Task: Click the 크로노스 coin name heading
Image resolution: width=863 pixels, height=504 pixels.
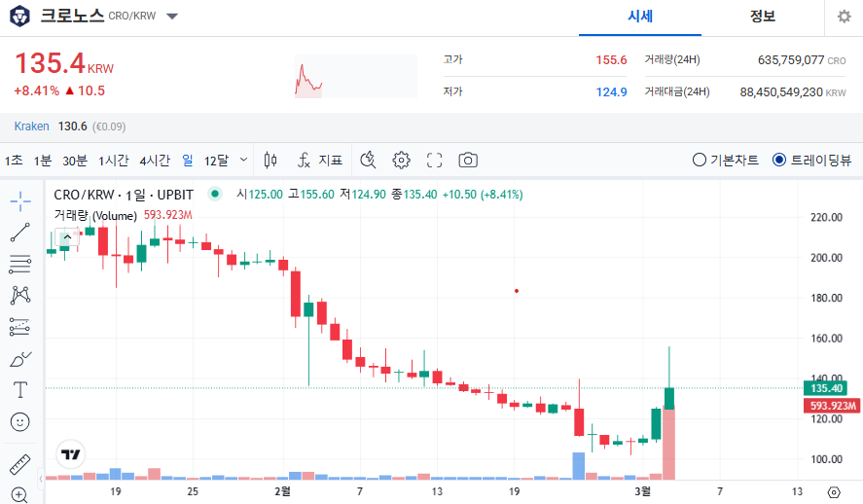Action: click(x=72, y=16)
